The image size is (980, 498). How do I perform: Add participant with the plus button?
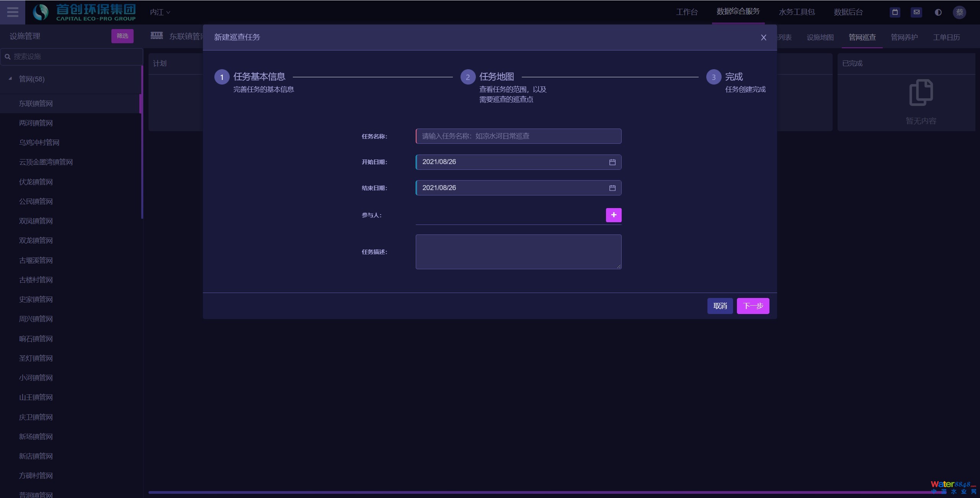613,215
